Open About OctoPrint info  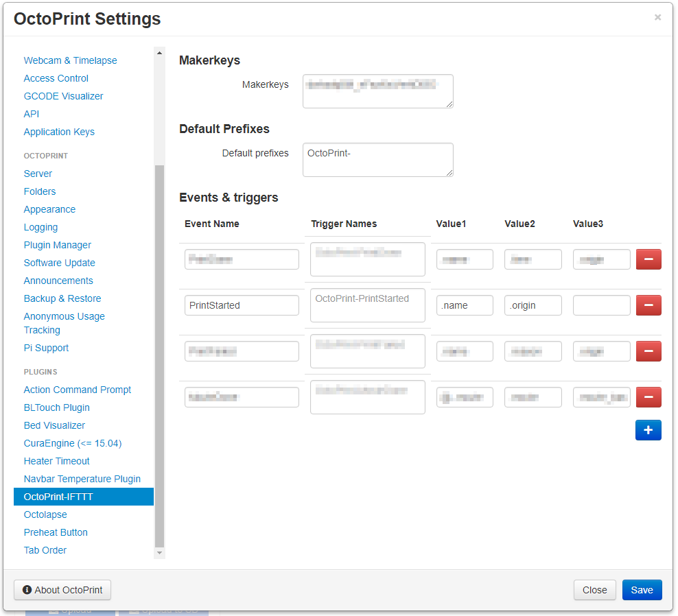point(62,590)
